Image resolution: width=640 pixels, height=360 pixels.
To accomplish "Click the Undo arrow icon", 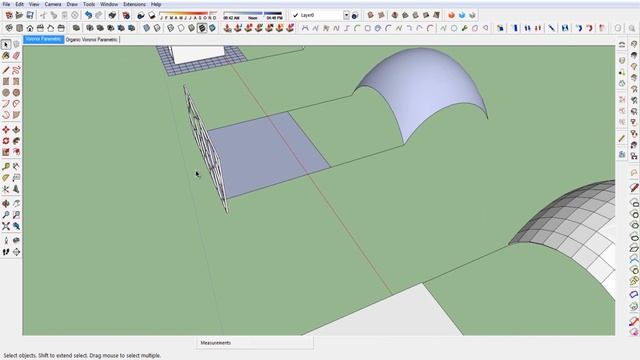I will point(88,15).
